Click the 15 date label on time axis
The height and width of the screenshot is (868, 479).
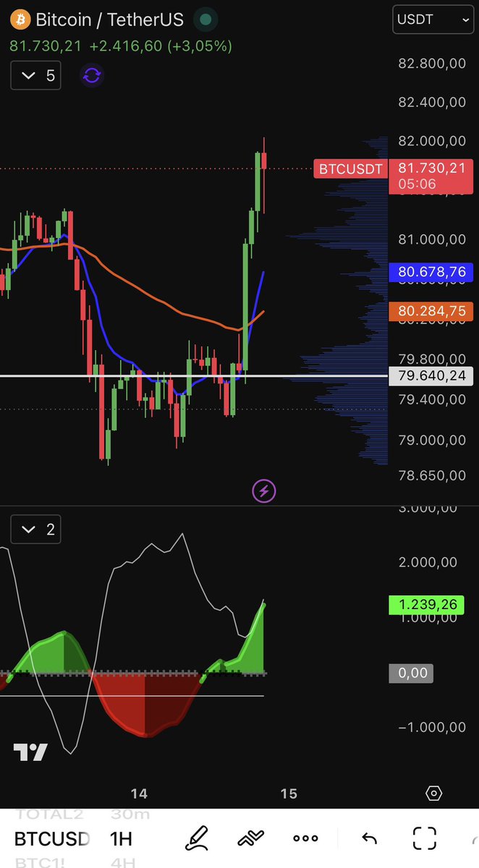[288, 793]
